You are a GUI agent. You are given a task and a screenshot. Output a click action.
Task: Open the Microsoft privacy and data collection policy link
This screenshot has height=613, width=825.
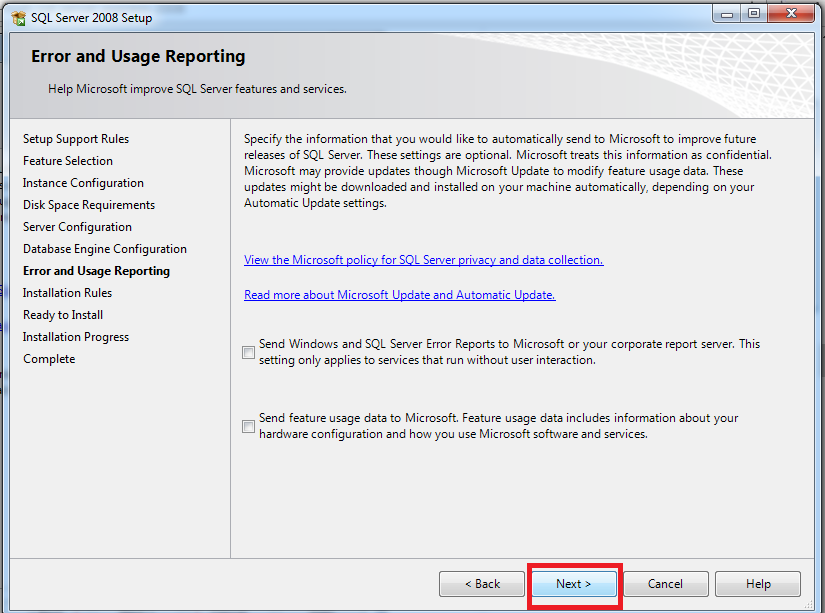(x=423, y=260)
